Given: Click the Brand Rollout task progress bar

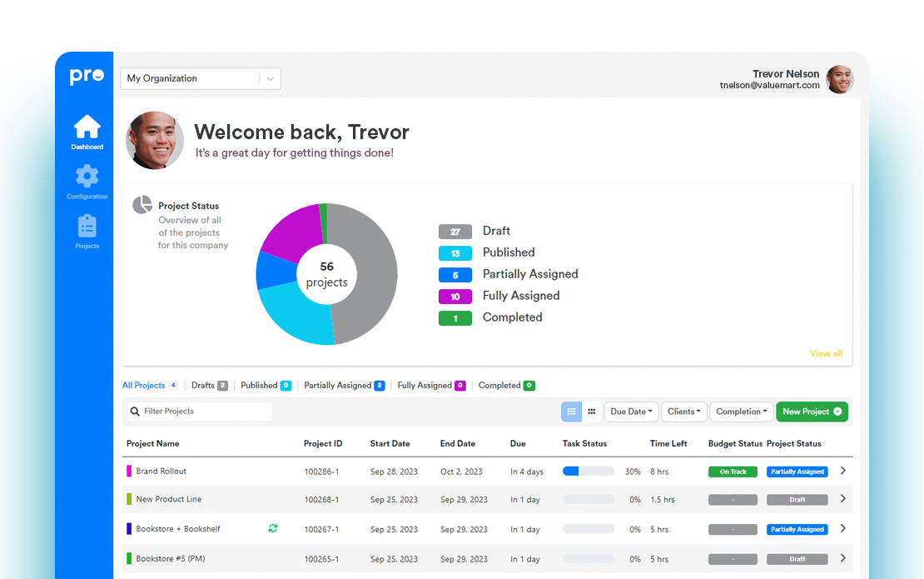Looking at the screenshot, I should (x=588, y=472).
